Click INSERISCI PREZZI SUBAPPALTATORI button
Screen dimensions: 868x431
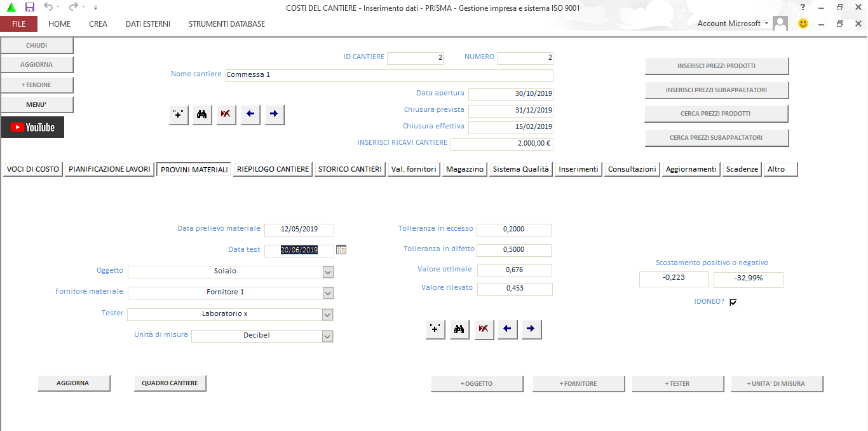point(717,90)
